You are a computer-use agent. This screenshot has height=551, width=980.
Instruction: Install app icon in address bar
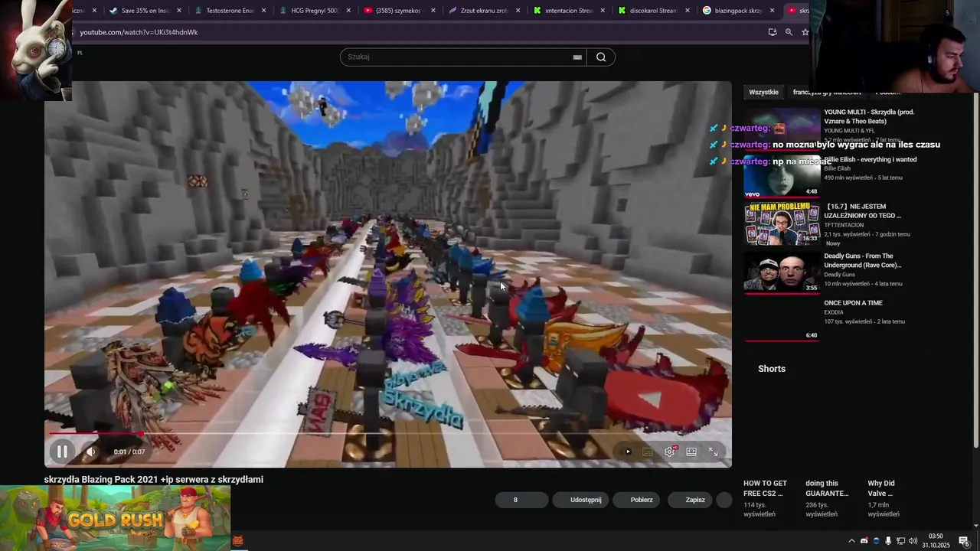pyautogui.click(x=773, y=32)
